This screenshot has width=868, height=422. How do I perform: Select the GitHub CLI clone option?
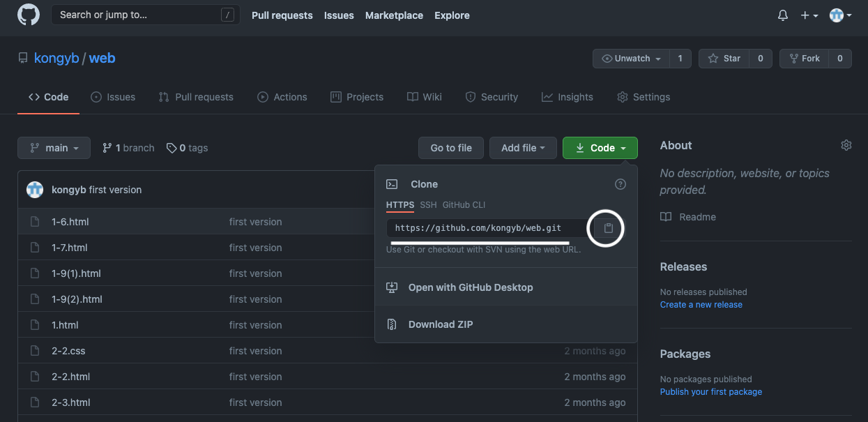coord(464,205)
